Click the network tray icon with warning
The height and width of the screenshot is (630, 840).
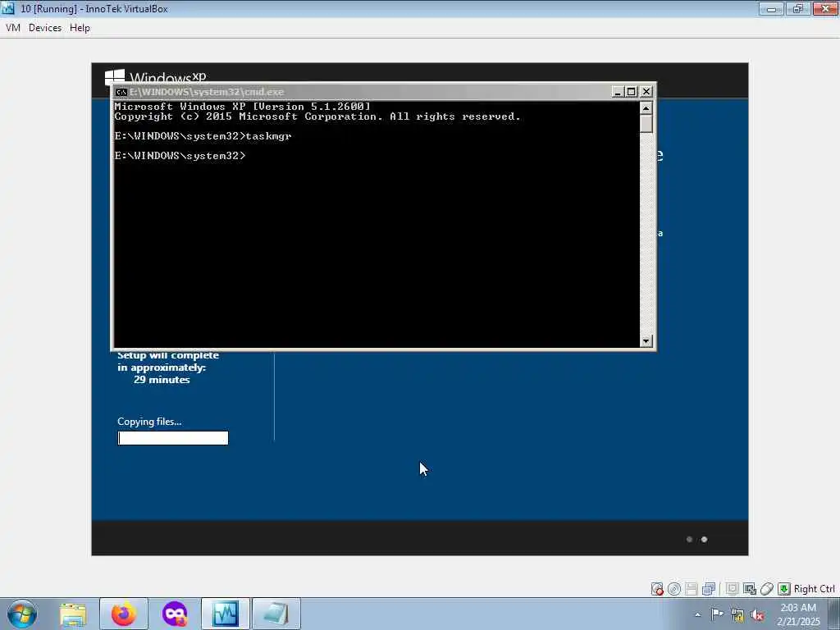[737, 615]
